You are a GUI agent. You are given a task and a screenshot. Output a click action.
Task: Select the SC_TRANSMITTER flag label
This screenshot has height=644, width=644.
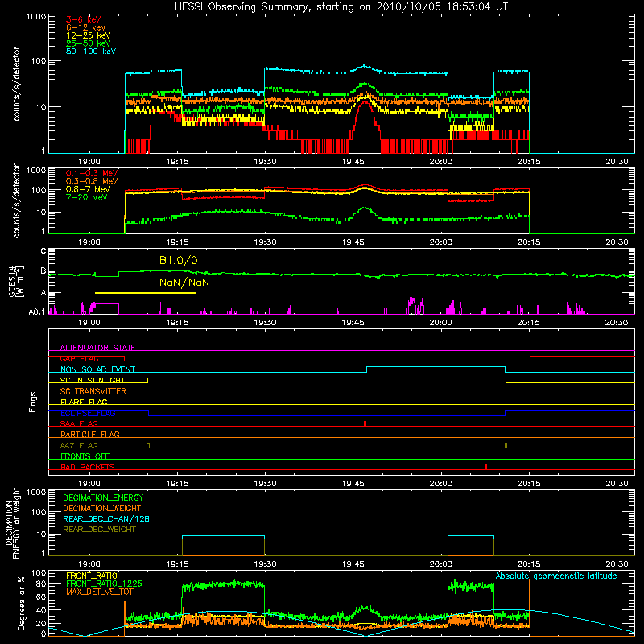pos(93,391)
